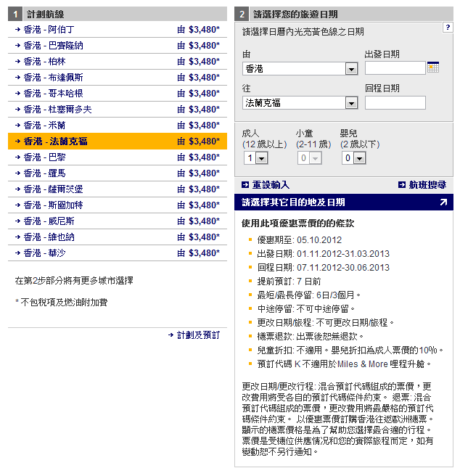Image resolution: width=460 pixels, height=476 pixels.
Task: Open the 由 origin dropdown showing 香港
Action: point(351,68)
